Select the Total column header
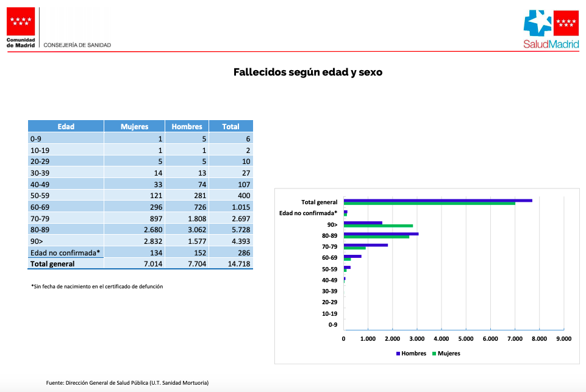The width and height of the screenshot is (586, 392). [x=230, y=126]
